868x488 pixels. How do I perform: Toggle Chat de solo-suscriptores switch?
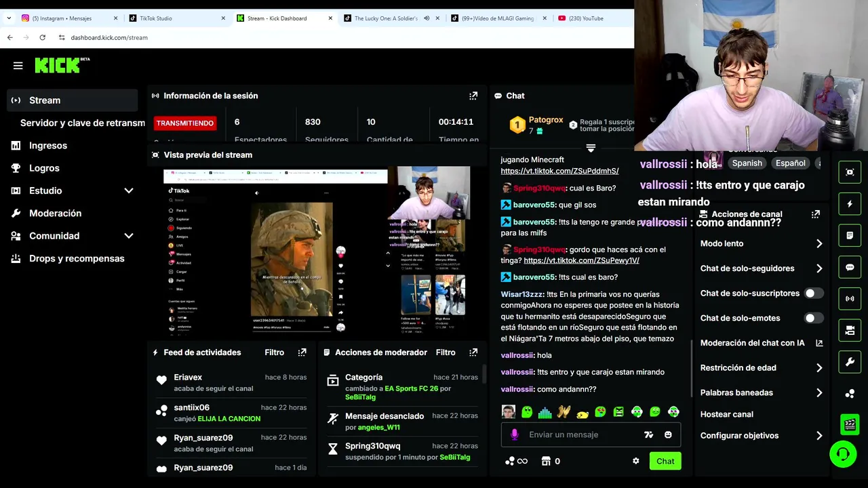813,293
